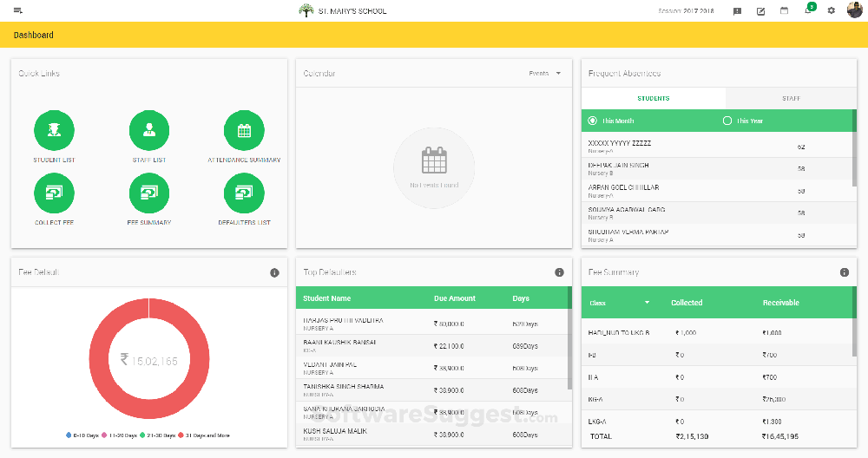Switch to the Staff tab

(791, 98)
